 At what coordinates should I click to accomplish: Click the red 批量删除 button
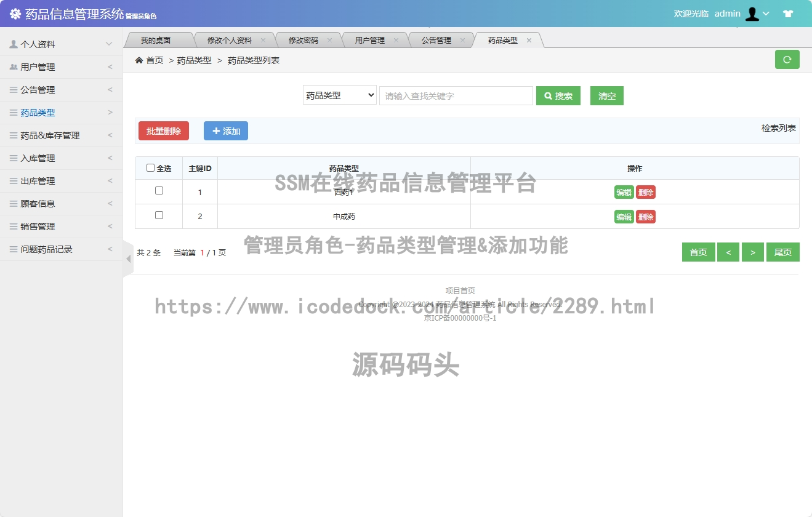click(164, 131)
